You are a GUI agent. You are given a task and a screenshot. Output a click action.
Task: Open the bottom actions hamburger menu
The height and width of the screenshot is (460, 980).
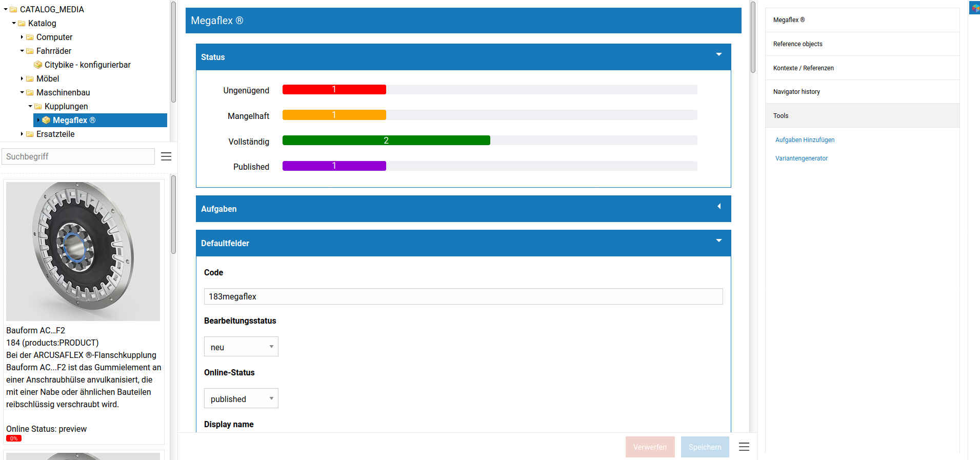coord(744,447)
